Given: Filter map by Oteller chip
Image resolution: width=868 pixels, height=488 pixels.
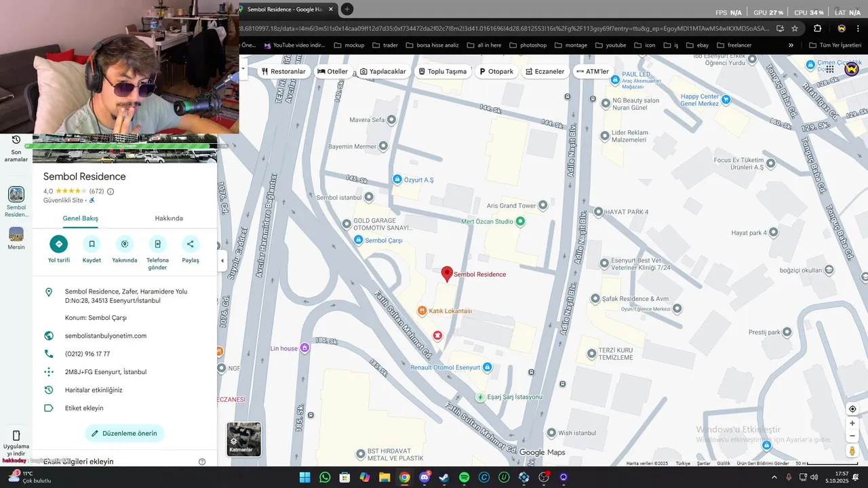Looking at the screenshot, I should tap(332, 71).
